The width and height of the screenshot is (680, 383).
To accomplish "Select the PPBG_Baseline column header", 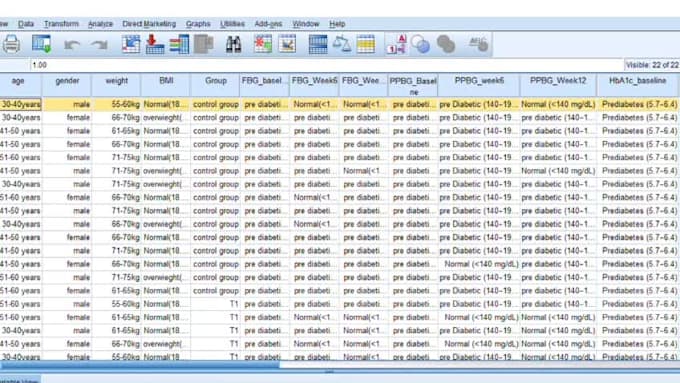I will pyautogui.click(x=413, y=85).
